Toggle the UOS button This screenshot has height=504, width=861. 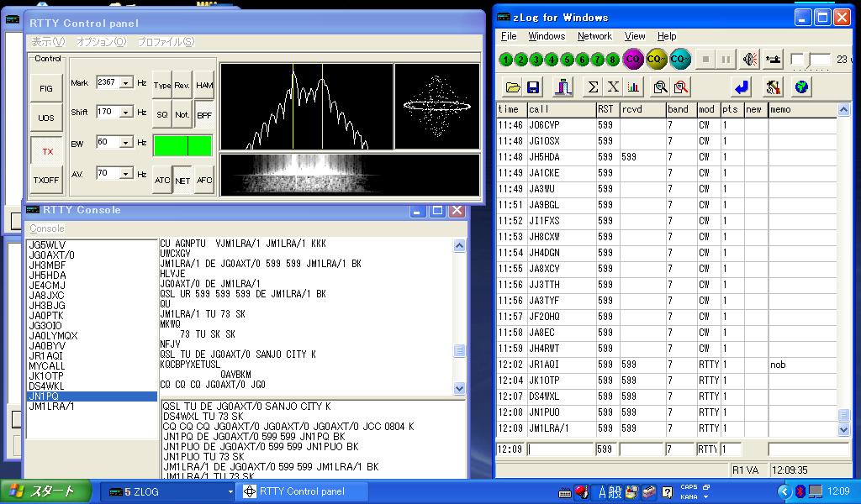click(46, 118)
